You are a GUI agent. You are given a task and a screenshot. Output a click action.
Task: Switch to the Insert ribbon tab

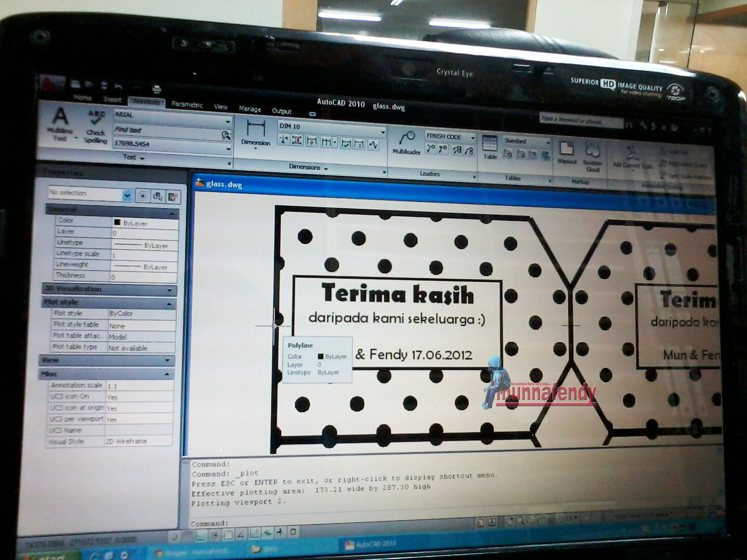112,99
